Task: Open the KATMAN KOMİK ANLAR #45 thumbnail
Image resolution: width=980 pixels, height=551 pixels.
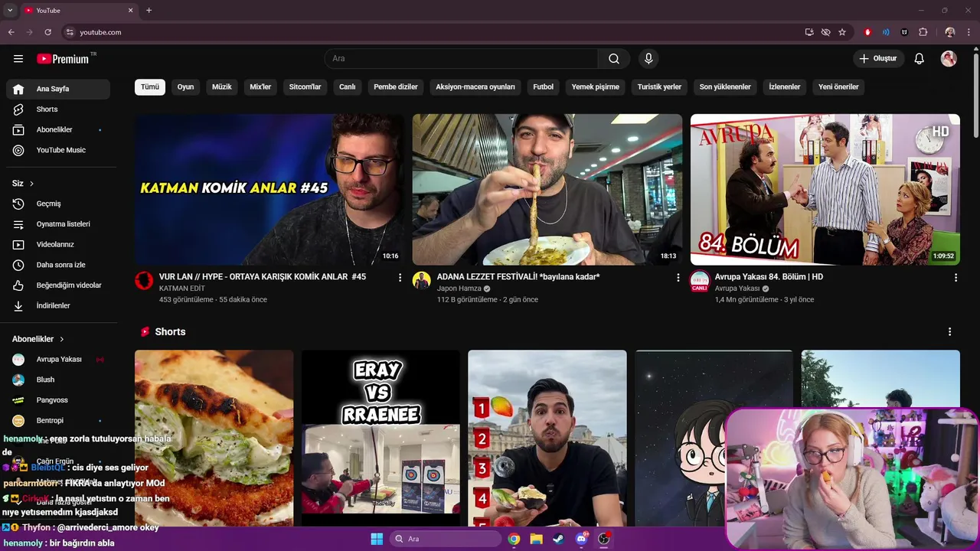Action: [269, 190]
